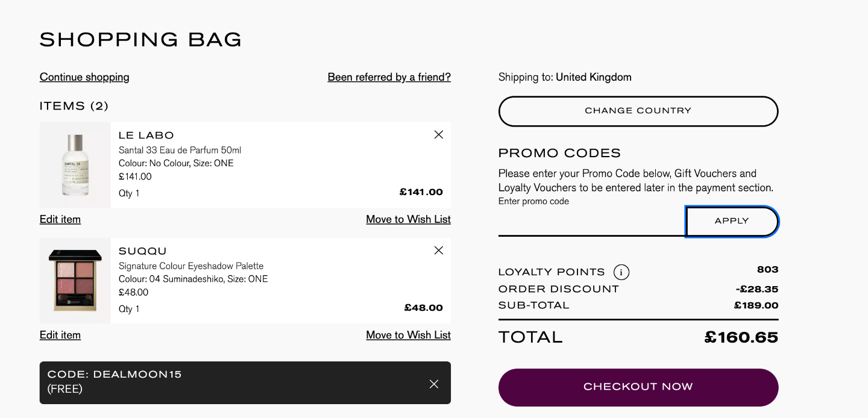
Task: Open Been referred by a friend link
Action: click(389, 77)
